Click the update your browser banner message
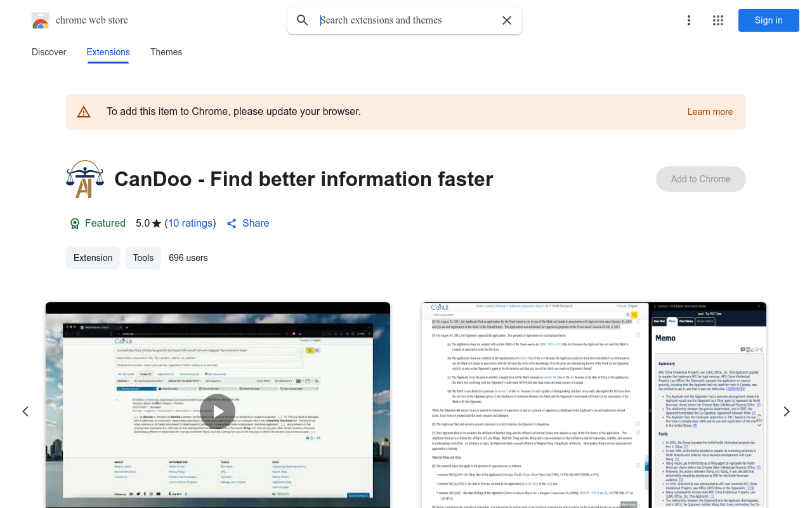 (233, 112)
